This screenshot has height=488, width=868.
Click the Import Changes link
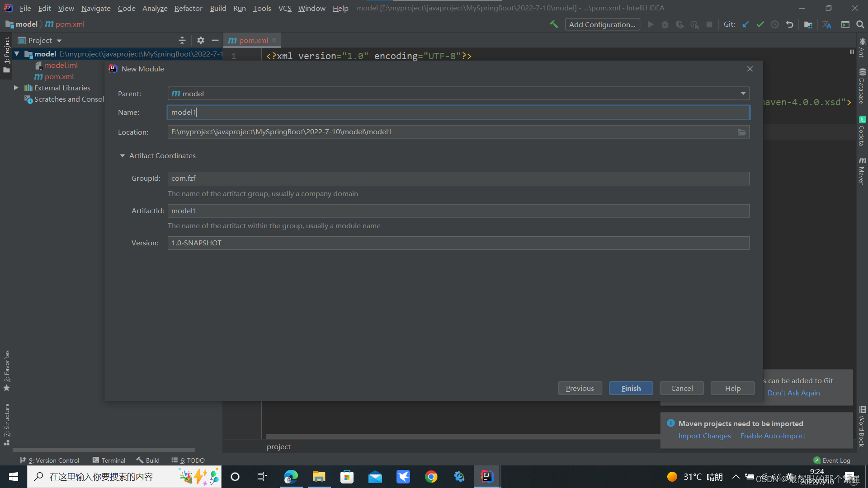point(704,436)
